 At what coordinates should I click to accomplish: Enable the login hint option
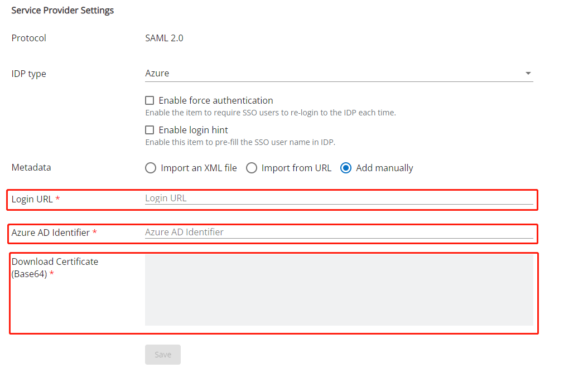(150, 130)
